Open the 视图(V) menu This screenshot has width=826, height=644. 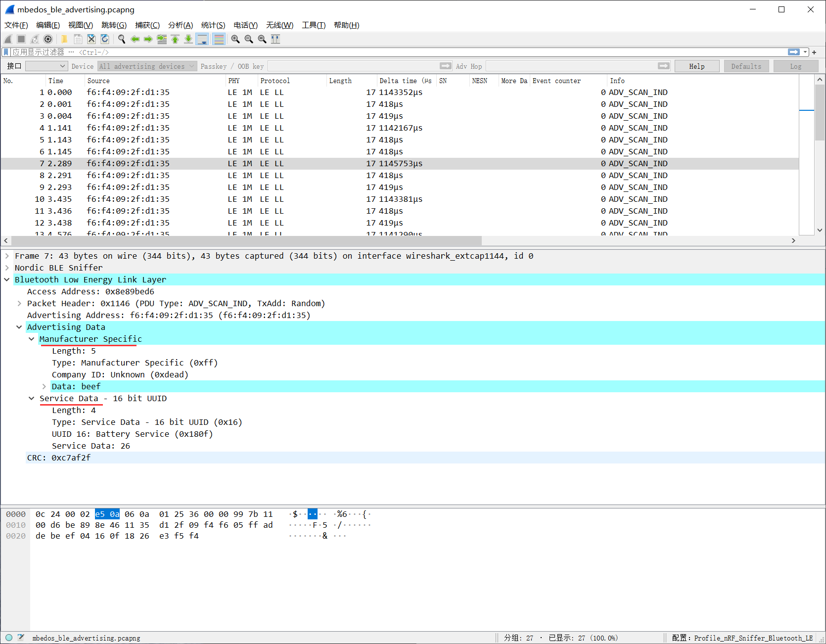[x=81, y=25]
